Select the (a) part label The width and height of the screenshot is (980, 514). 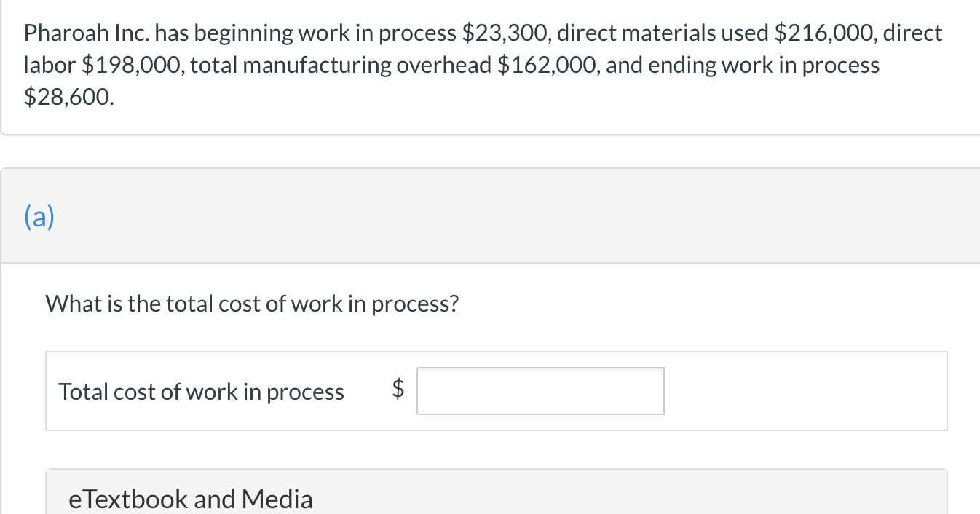point(39,217)
